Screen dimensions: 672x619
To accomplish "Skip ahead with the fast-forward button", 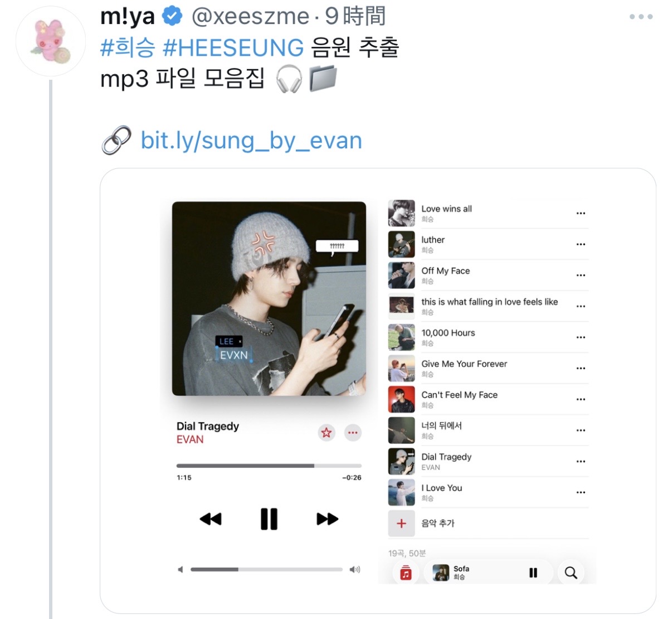I will coord(327,519).
